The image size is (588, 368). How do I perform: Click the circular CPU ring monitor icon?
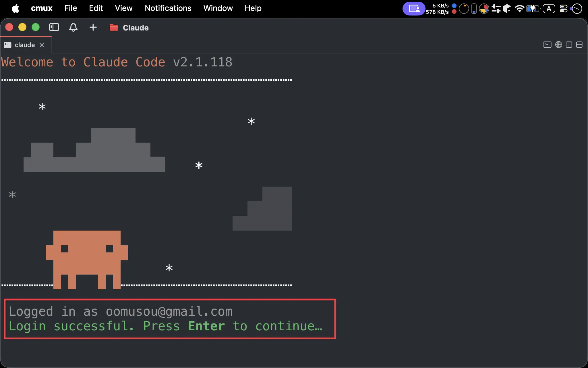click(x=464, y=9)
